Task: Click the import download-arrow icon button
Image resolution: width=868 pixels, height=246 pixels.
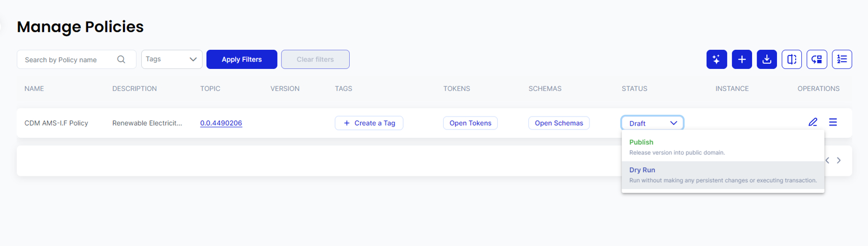Action: click(767, 59)
